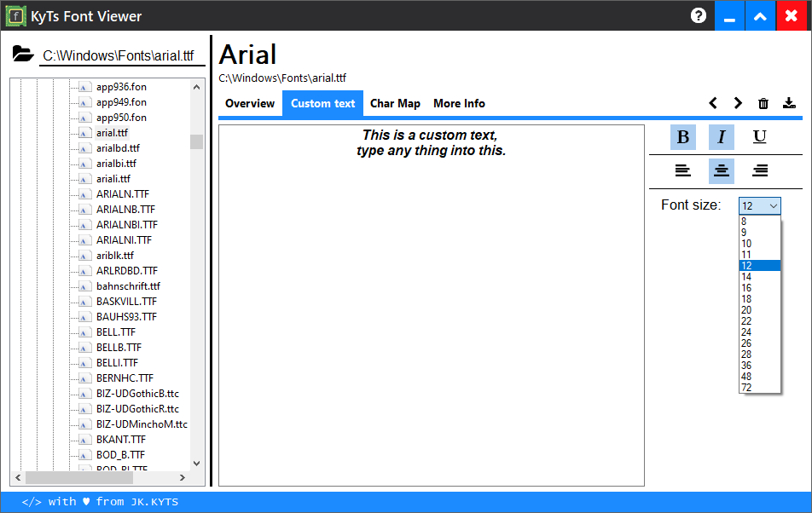Select BIZ-UDGothicB.ttc in the tree
Viewport: 812px width, 513px height.
pyautogui.click(x=138, y=394)
